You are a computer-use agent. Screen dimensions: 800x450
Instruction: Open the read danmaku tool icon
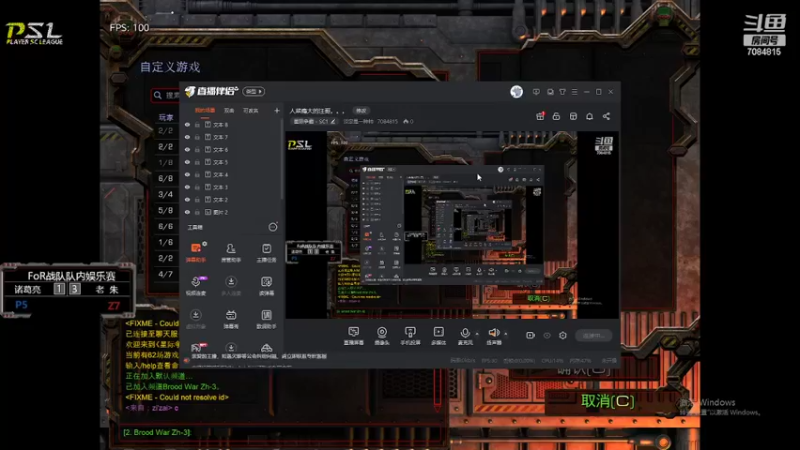pos(266,286)
